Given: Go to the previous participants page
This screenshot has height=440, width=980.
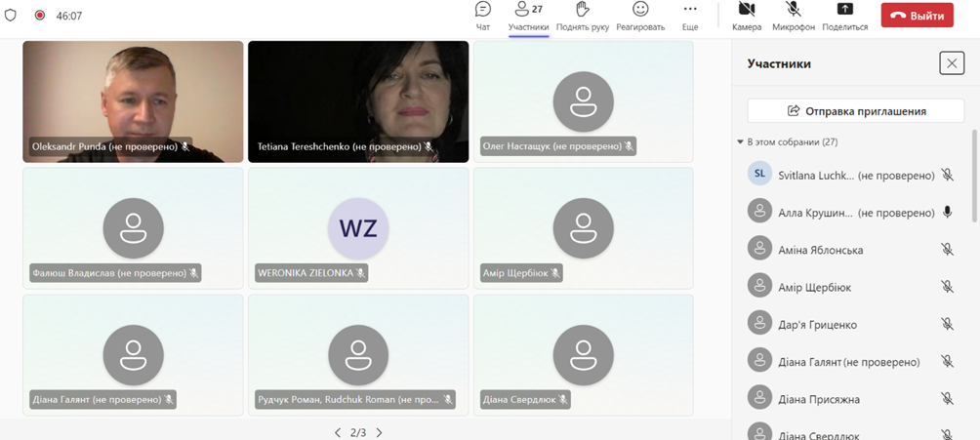Looking at the screenshot, I should (x=338, y=432).
